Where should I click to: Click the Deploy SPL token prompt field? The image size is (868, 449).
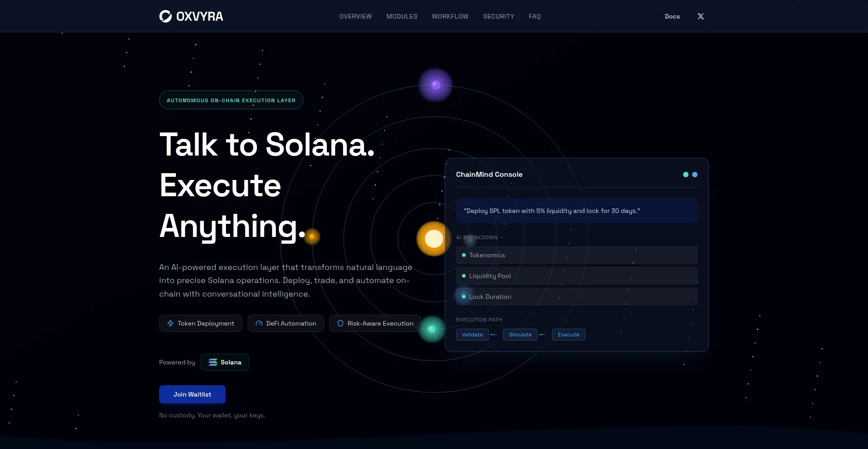tap(576, 211)
